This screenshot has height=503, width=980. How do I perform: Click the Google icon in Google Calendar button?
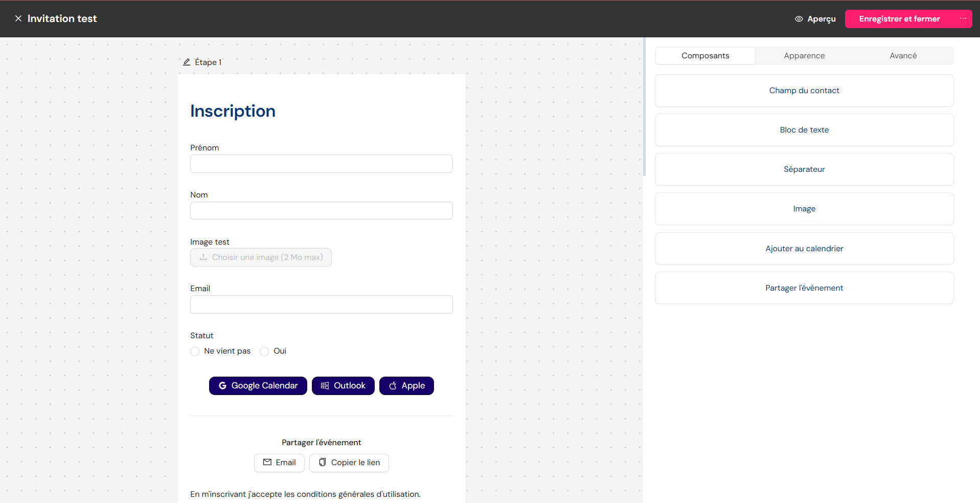point(222,386)
